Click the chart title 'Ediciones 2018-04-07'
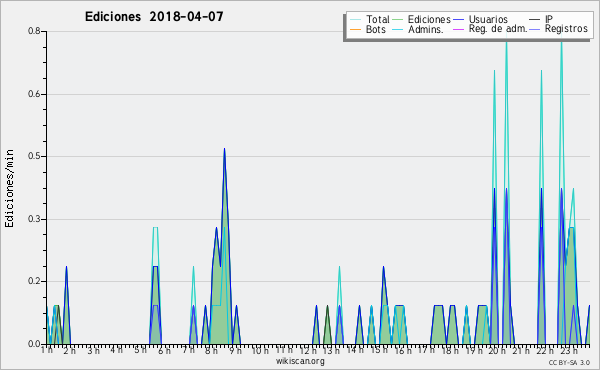The width and height of the screenshot is (600, 370). (154, 17)
